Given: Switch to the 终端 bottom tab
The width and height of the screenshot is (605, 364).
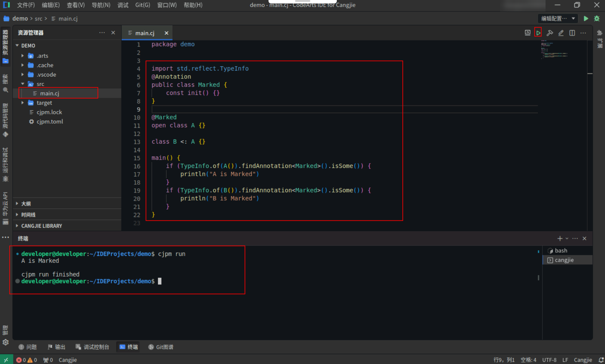Looking at the screenshot, I should (x=129, y=347).
